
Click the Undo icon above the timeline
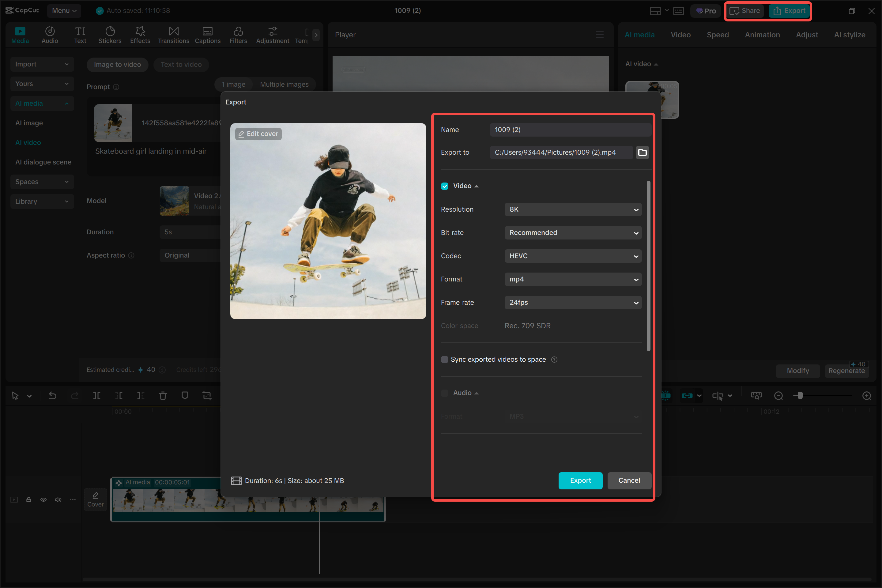click(52, 395)
